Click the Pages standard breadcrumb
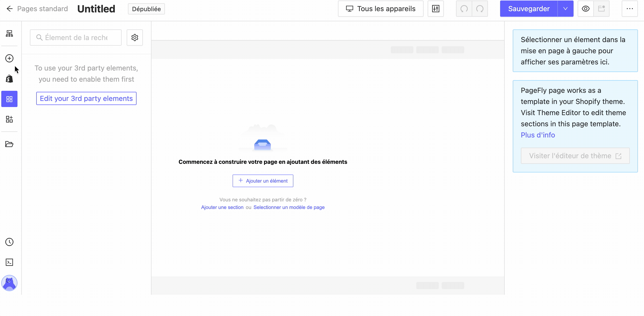 (43, 9)
